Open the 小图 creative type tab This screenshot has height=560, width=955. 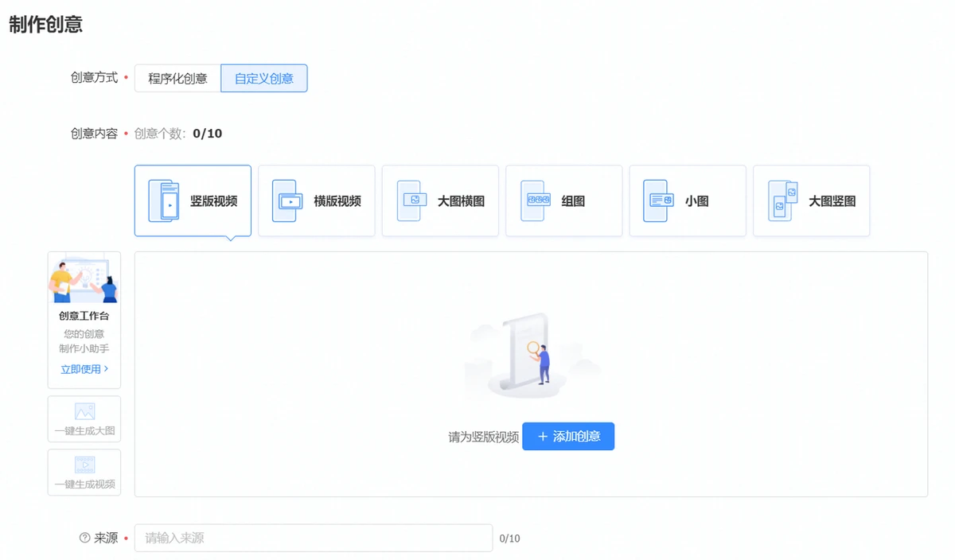[696, 201]
